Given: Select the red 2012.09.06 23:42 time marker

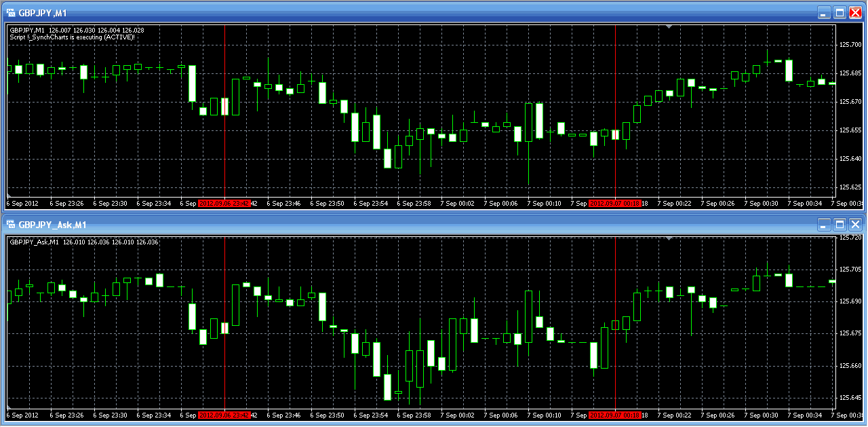Looking at the screenshot, I should click(x=224, y=203).
